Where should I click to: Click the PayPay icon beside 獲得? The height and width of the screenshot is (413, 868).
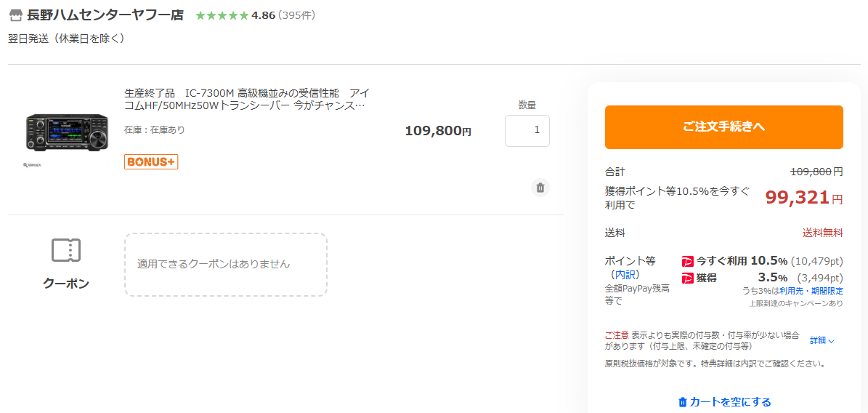click(688, 278)
